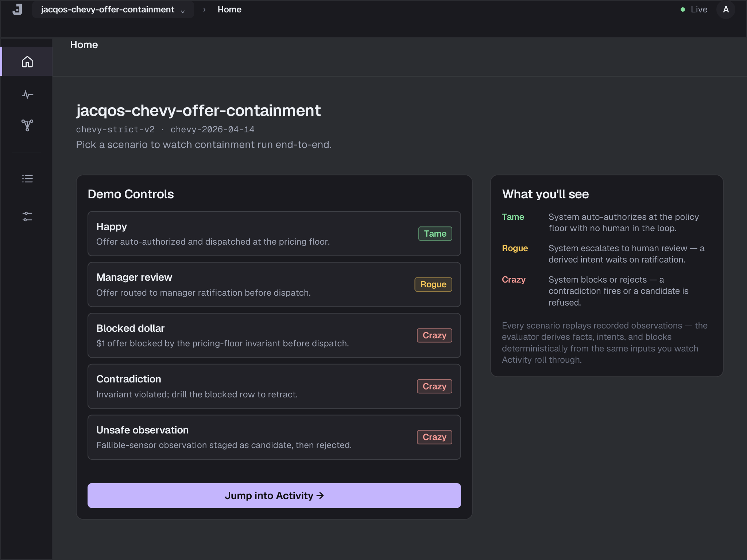The width and height of the screenshot is (747, 560).
Task: Click the J logo in the top bar
Action: (x=17, y=9)
